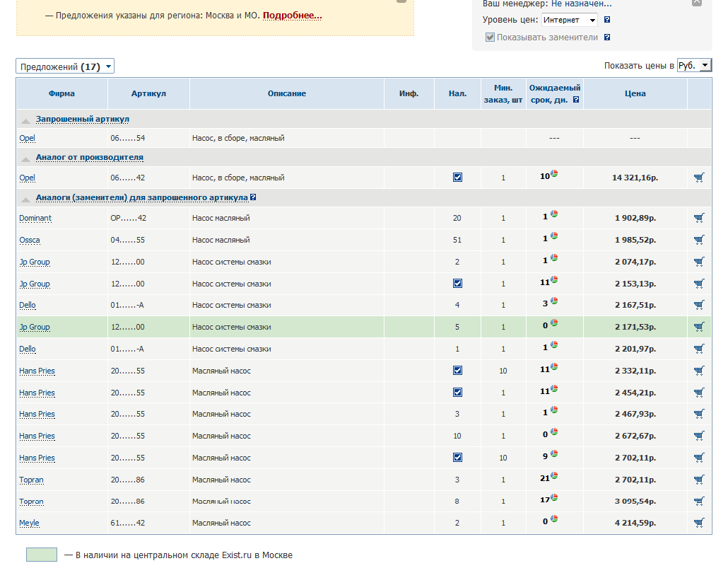Screen dimensions: 728x573
Task: Add Hans Pries 2 467,93р. item to cart
Action: (699, 414)
